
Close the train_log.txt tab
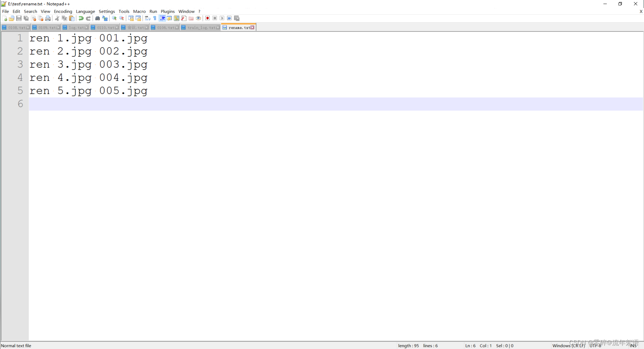[x=218, y=28]
